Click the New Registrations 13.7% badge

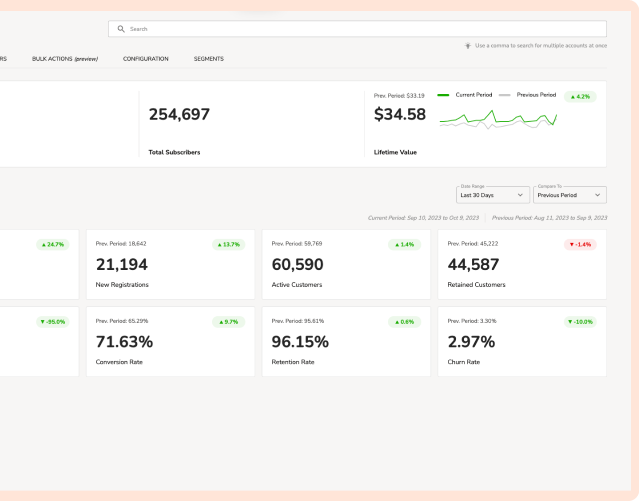(229, 245)
